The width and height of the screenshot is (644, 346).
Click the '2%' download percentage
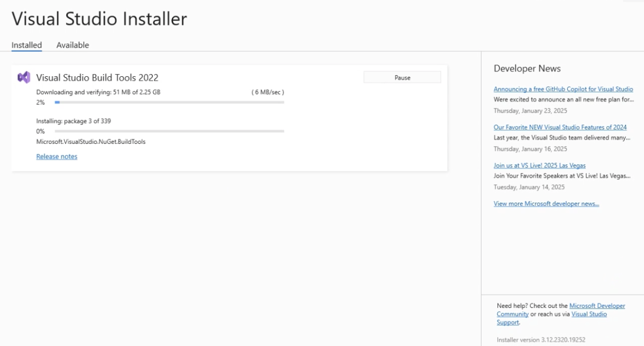pyautogui.click(x=41, y=103)
